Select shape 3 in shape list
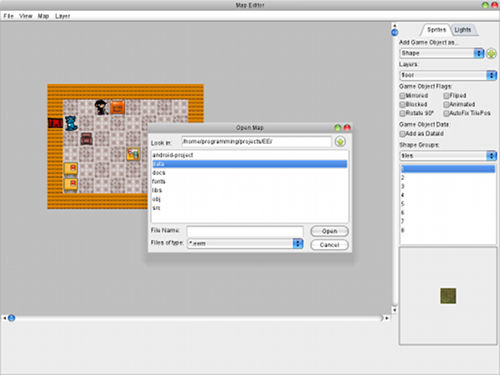The width and height of the screenshot is (500, 375). coord(448,186)
